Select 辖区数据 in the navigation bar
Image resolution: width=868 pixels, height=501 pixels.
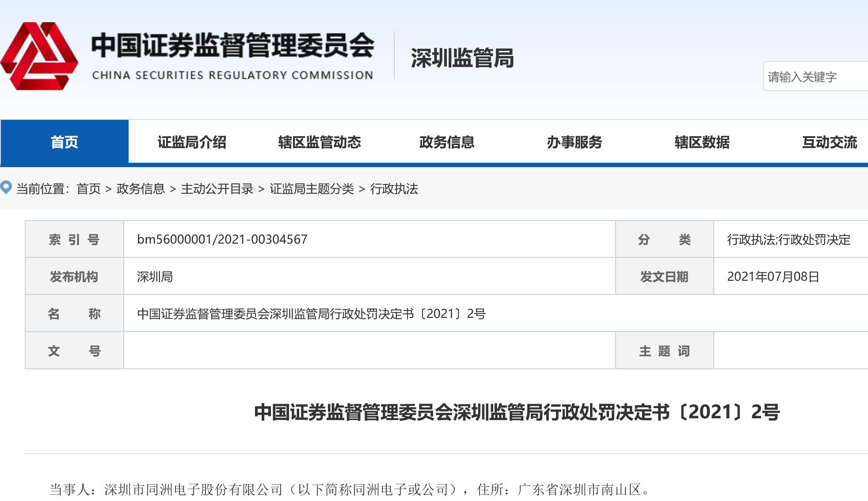point(702,142)
